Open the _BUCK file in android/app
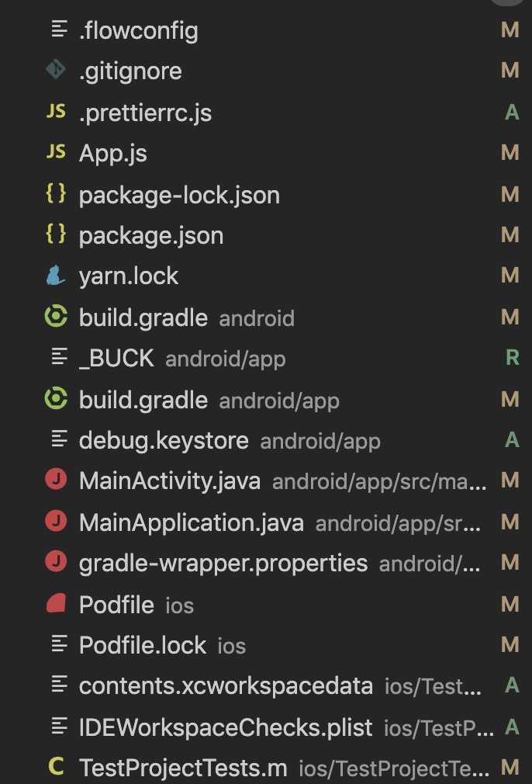 [x=116, y=358]
